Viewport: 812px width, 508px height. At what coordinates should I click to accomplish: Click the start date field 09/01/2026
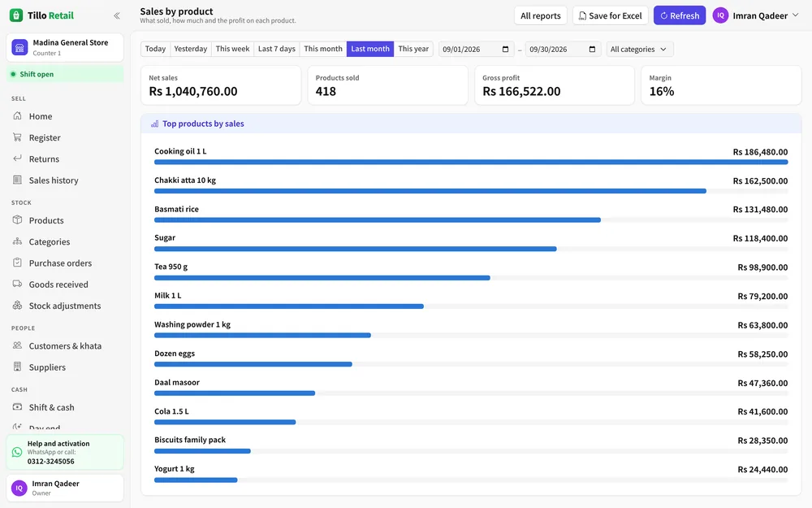point(476,50)
